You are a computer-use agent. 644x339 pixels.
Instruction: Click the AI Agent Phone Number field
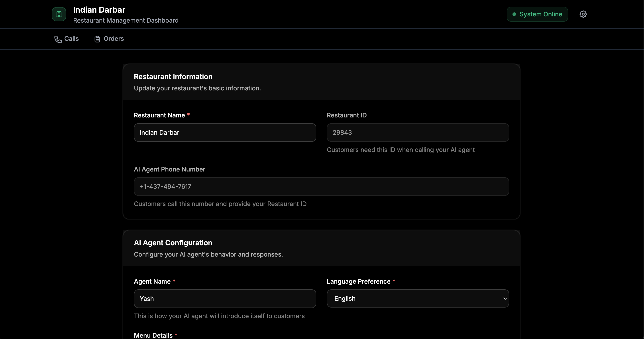tap(321, 187)
